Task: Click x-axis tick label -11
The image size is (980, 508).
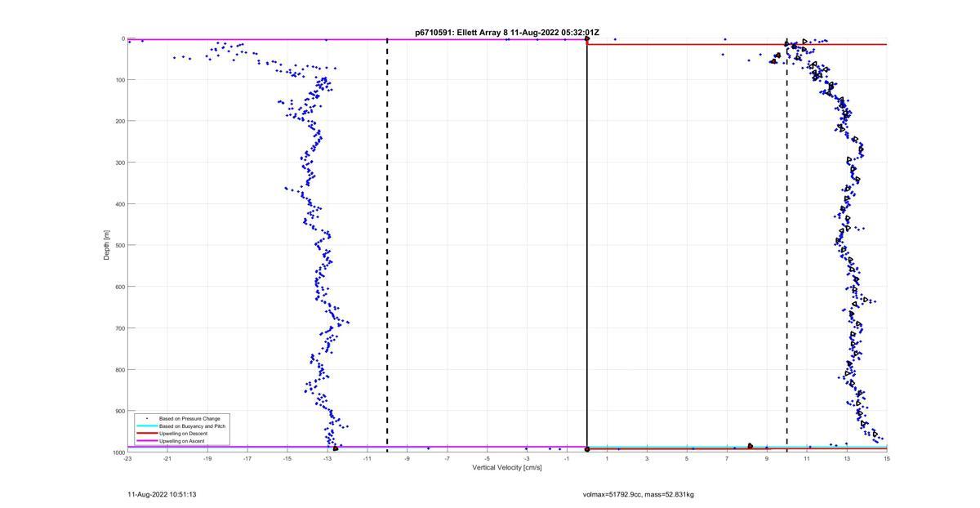Action: click(367, 458)
